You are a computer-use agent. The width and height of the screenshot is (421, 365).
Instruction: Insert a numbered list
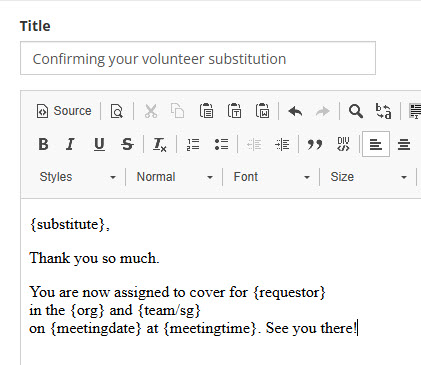[193, 144]
